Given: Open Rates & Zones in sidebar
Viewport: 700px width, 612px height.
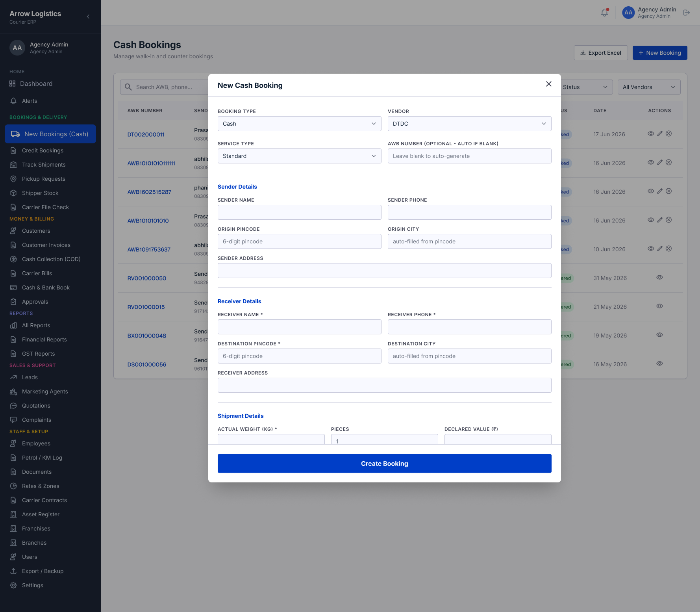Looking at the screenshot, I should pyautogui.click(x=50, y=486).
